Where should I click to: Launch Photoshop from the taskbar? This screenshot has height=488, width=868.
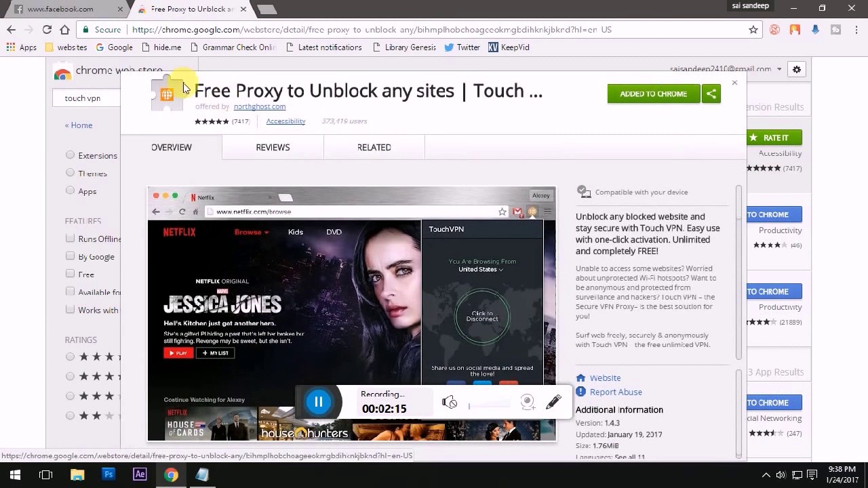[x=108, y=474]
